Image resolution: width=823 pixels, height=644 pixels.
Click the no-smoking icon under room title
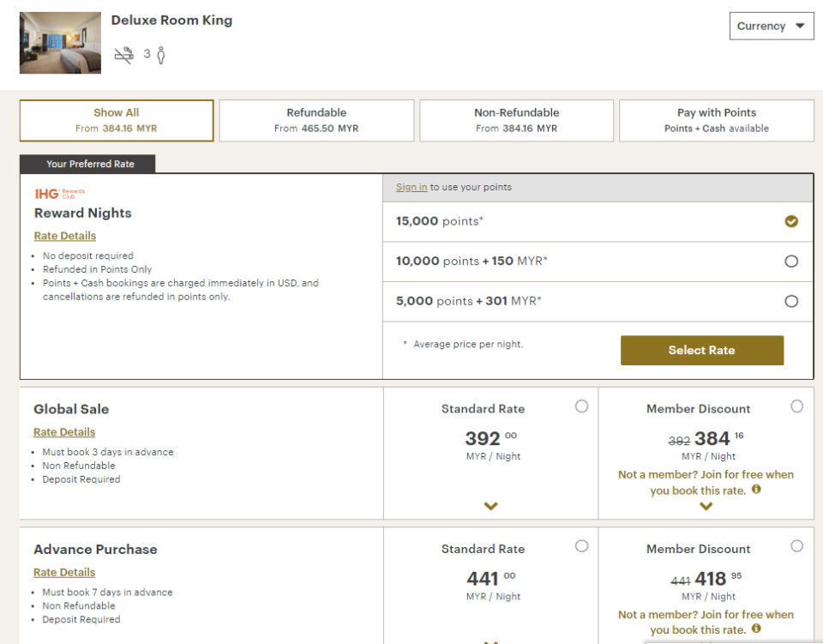124,56
